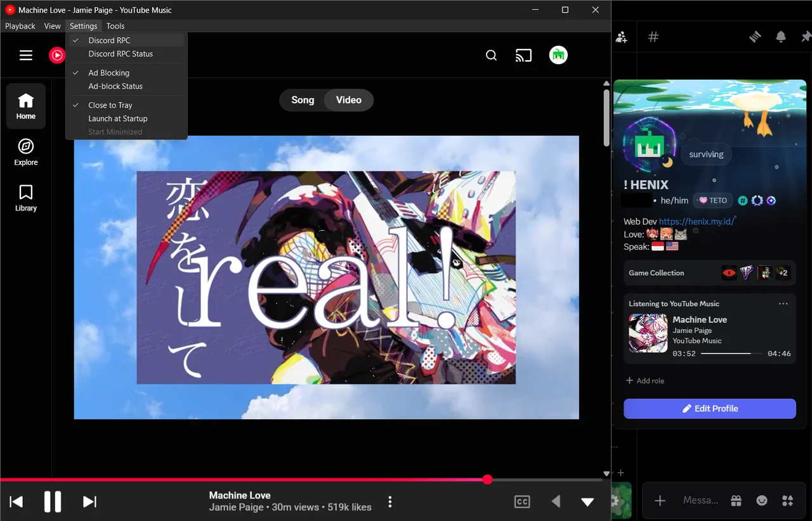Viewport: 812px width, 521px height.
Task: Open activity options ellipsis in Discord
Action: [x=783, y=304]
